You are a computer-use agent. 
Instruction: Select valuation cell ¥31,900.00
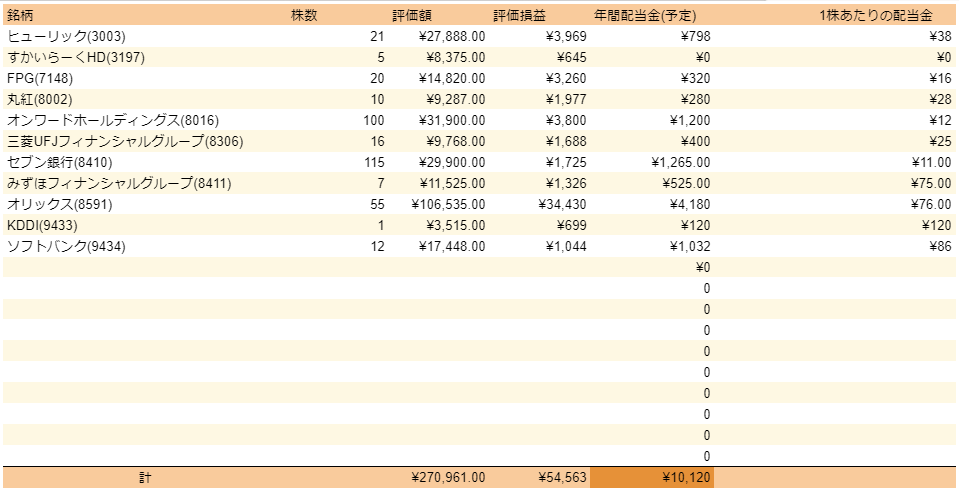coord(452,120)
